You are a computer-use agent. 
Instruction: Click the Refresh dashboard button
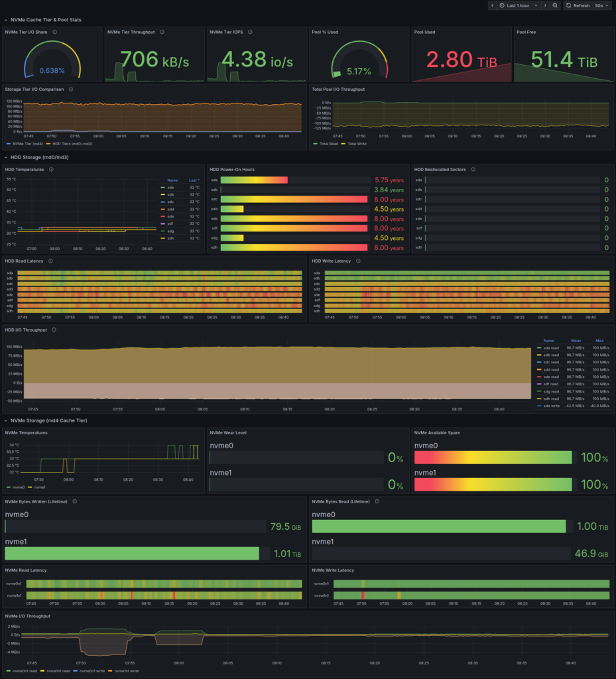pyautogui.click(x=577, y=5)
